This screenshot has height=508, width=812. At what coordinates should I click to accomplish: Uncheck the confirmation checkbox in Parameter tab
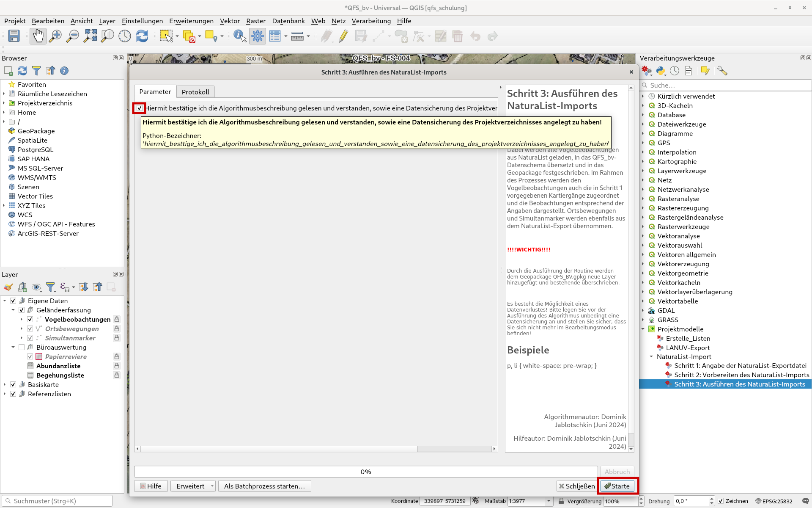(139, 108)
